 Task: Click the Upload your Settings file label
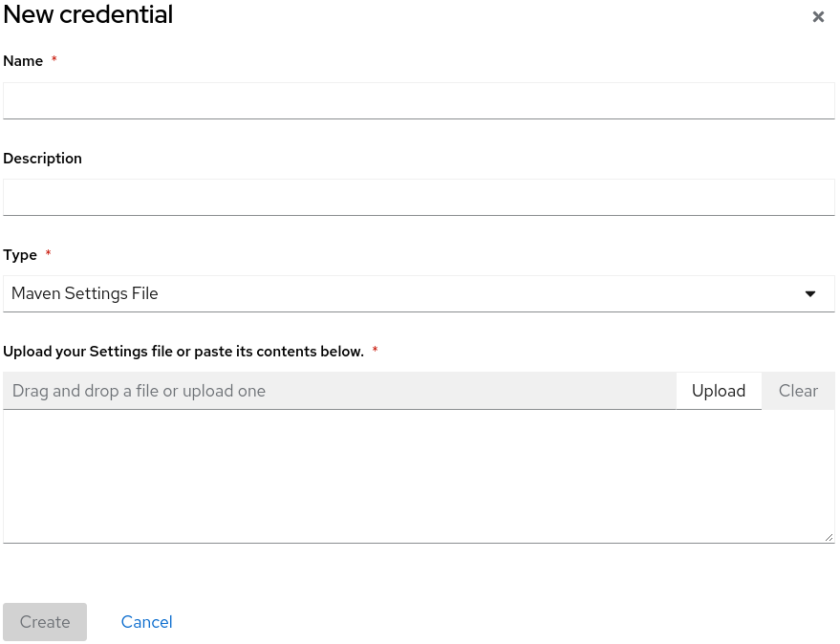(x=183, y=352)
